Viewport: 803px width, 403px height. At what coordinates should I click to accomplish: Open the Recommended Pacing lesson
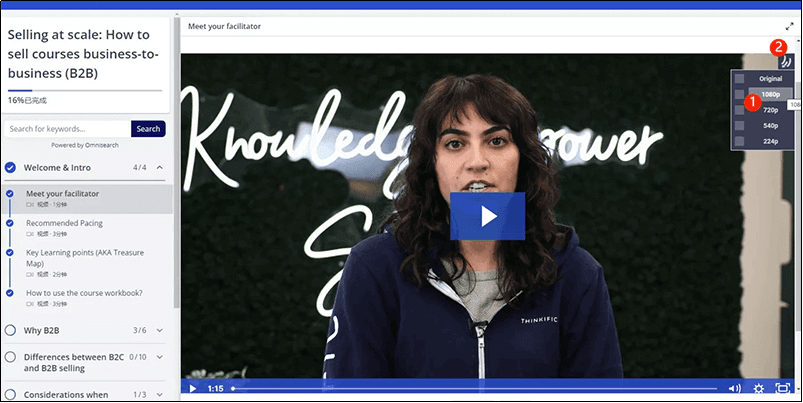click(64, 223)
